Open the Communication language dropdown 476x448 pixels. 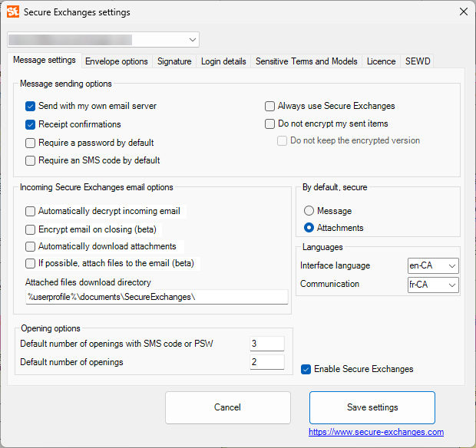coord(433,285)
